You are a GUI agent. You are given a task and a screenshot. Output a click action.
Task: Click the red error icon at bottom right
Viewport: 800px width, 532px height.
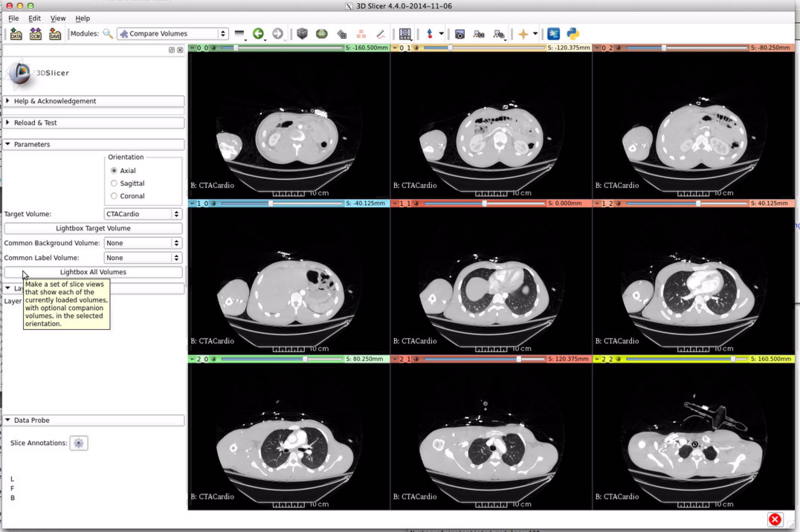[774, 519]
